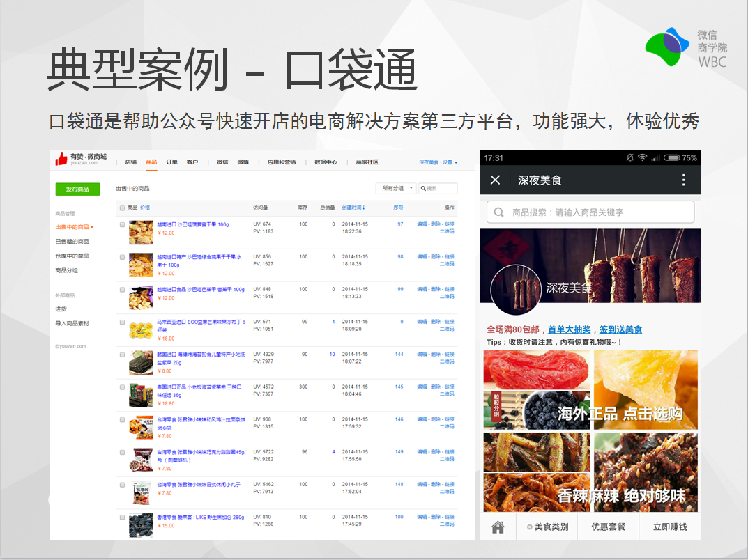Tick the checkbox for the product with UV: 674
The height and width of the screenshot is (560, 748).
tap(122, 224)
